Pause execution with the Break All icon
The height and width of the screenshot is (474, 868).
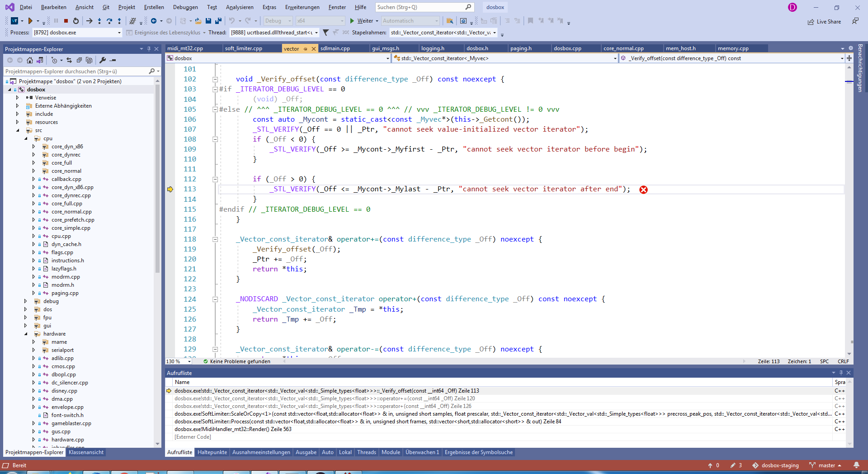tap(56, 21)
